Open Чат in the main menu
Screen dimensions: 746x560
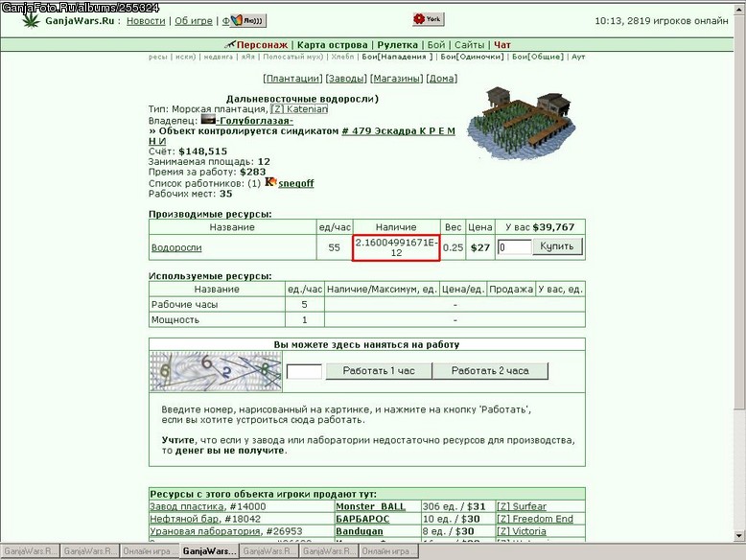(x=501, y=45)
